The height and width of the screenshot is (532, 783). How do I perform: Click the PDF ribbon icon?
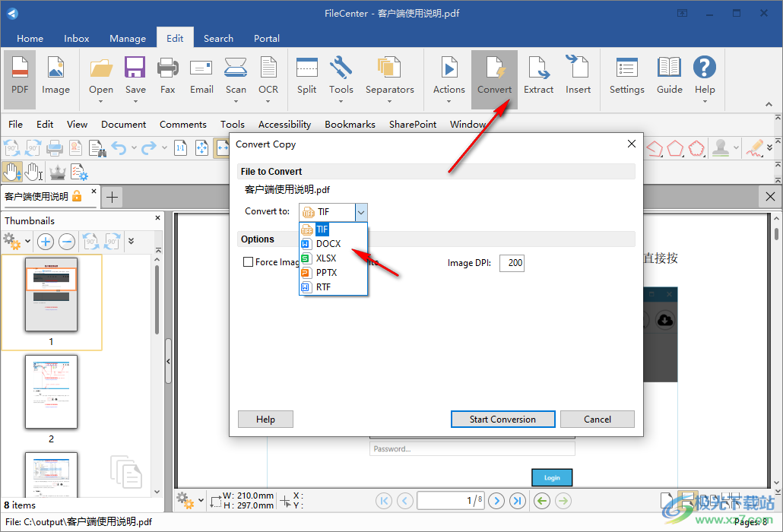pos(20,68)
